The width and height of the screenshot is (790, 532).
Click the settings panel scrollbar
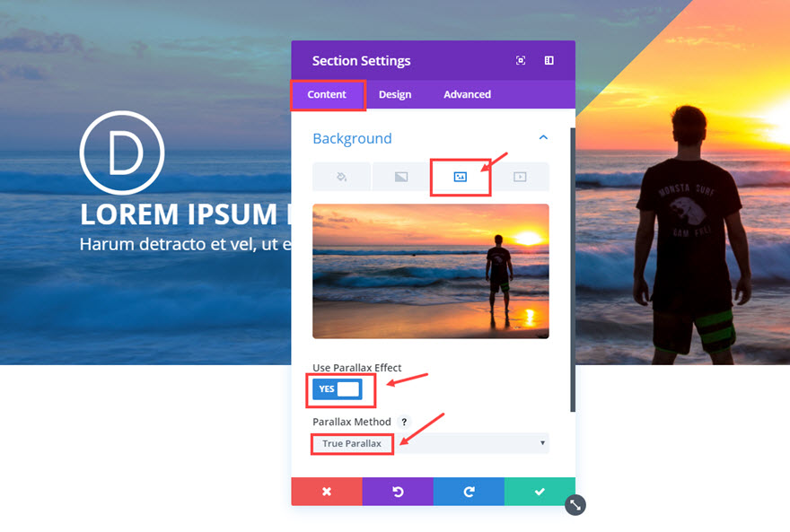coord(573,270)
